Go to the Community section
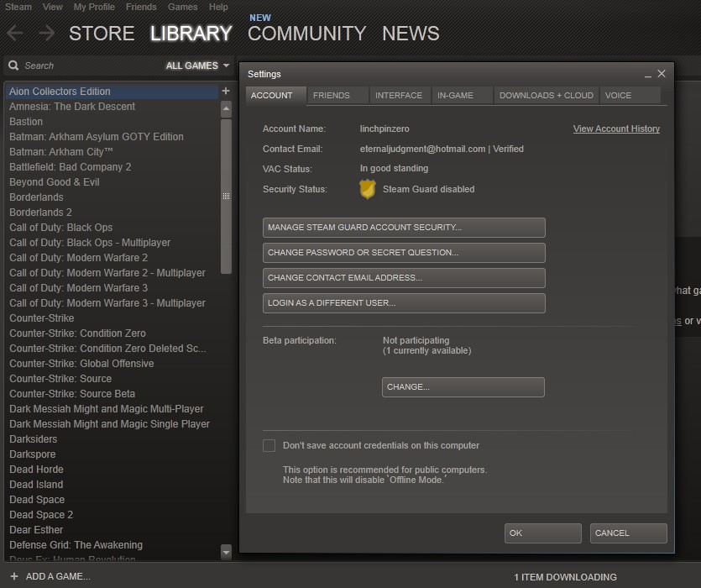The image size is (701, 588). tap(306, 34)
